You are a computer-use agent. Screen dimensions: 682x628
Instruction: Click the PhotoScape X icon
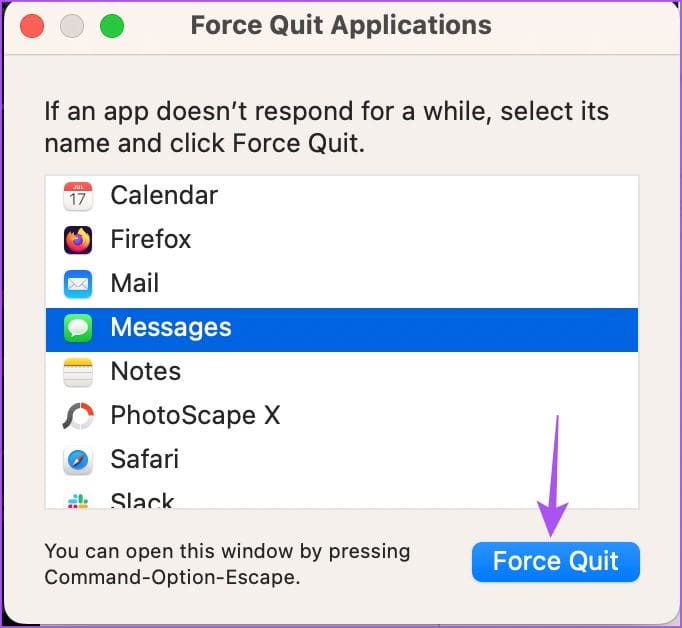point(77,416)
